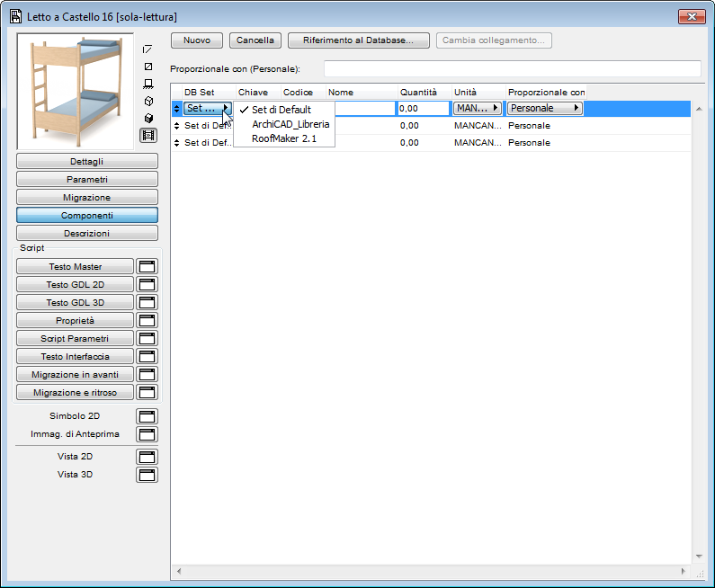Click the vertical scrollbar up arrow
The width and height of the screenshot is (715, 588).
click(699, 109)
